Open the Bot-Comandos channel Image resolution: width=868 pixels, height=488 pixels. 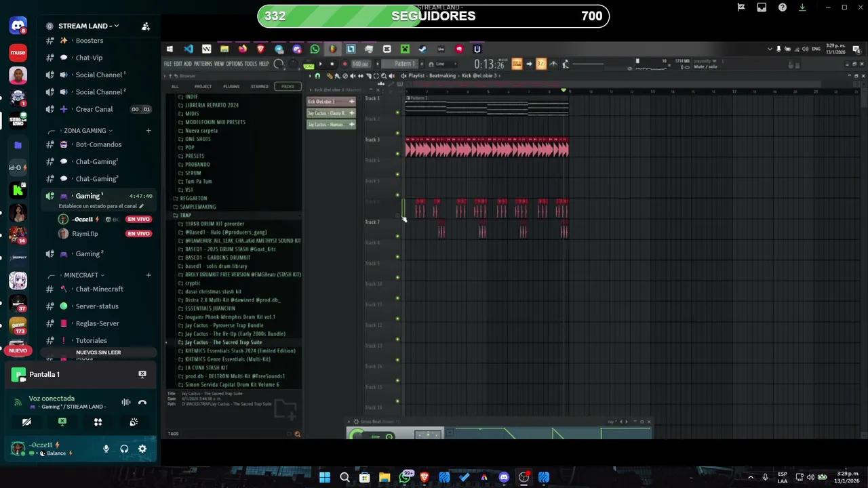(x=98, y=144)
